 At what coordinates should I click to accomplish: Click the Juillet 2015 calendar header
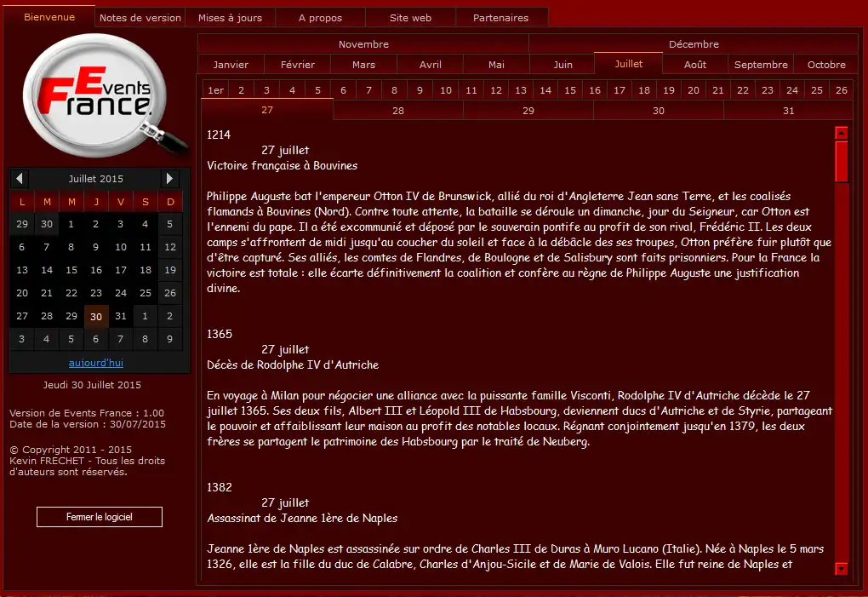tap(96, 178)
